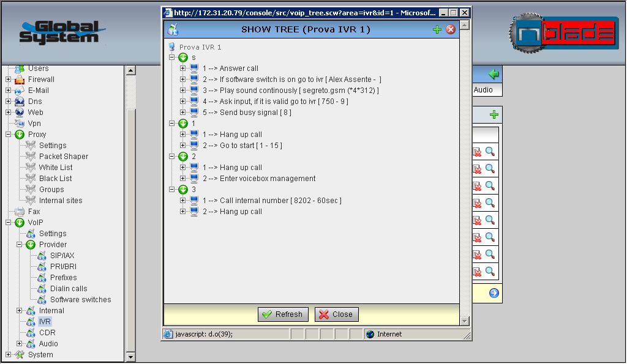Collapse the '3' extension node
Image resolution: width=627 pixels, height=364 pixels.
point(172,190)
